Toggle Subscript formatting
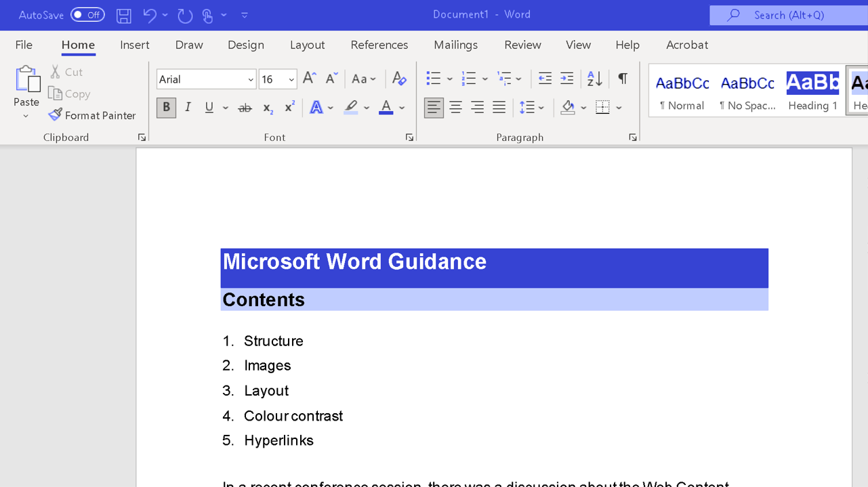 click(x=268, y=108)
